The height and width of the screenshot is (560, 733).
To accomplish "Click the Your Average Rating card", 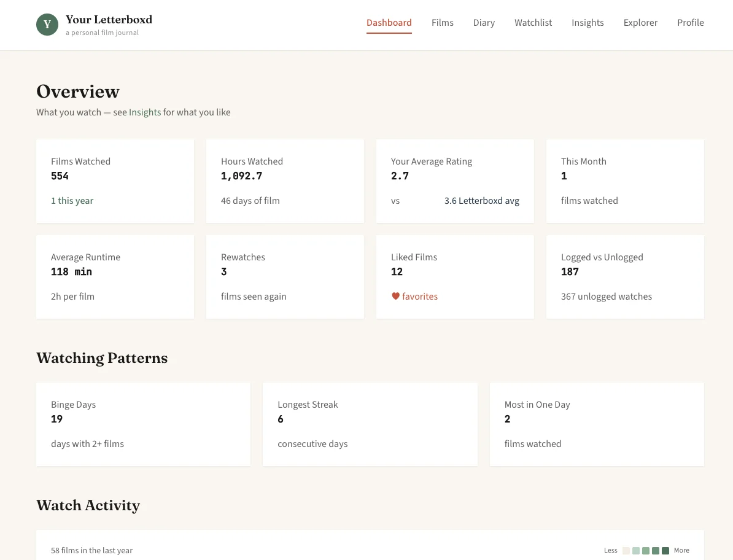I will tap(455, 181).
